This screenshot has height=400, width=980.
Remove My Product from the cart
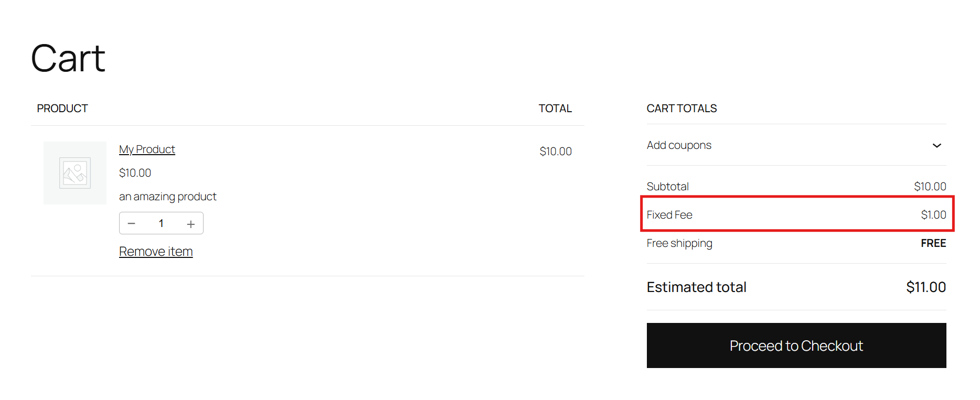point(156,251)
